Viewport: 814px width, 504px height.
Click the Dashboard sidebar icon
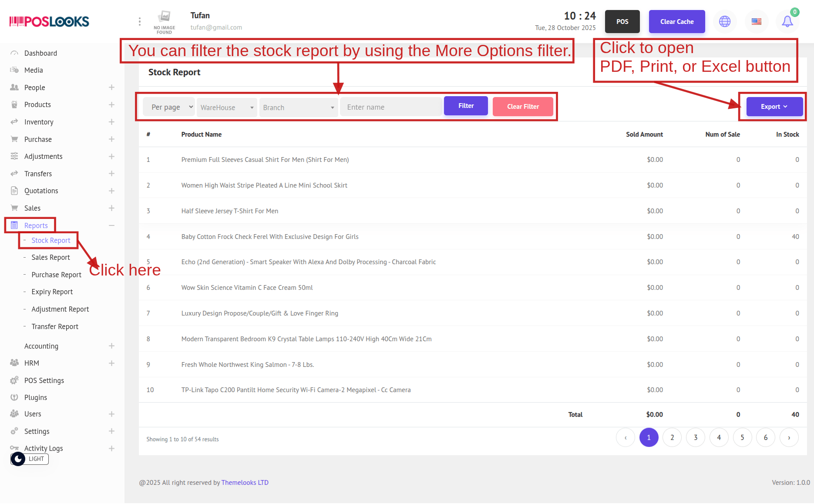pyautogui.click(x=14, y=53)
